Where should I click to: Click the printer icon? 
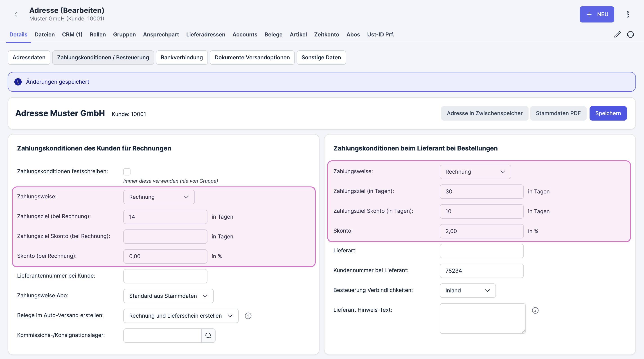[x=630, y=34]
